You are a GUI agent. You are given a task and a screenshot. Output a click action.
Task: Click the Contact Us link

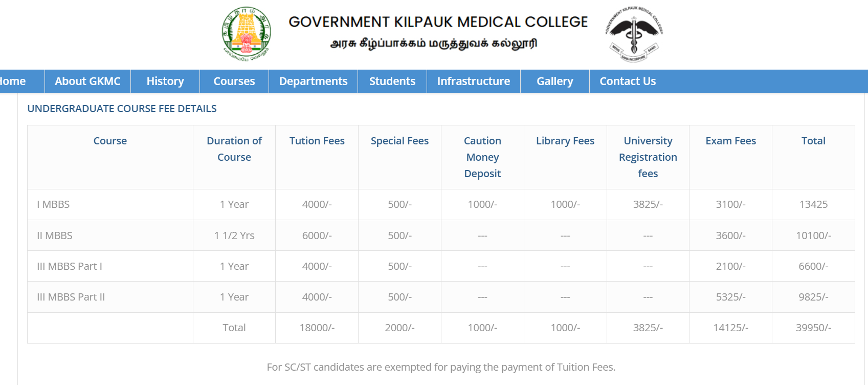(x=628, y=81)
